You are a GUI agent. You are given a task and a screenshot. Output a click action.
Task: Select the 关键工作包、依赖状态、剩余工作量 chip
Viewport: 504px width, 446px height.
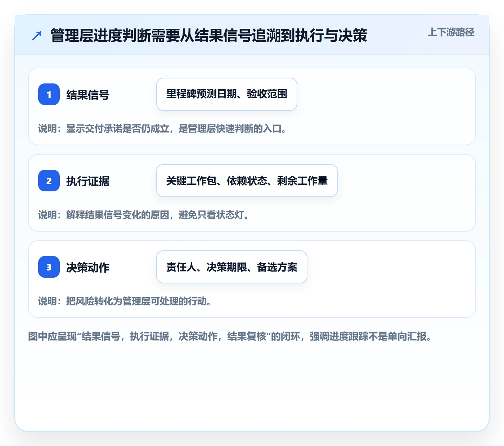pos(247,181)
